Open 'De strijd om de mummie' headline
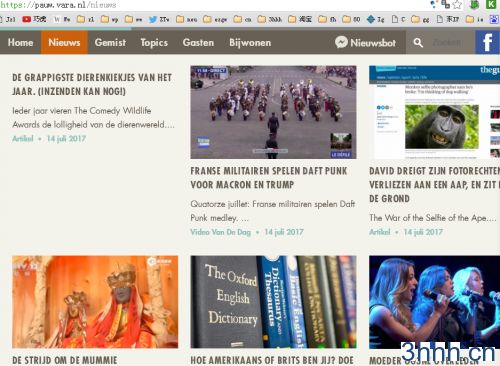 [65, 360]
